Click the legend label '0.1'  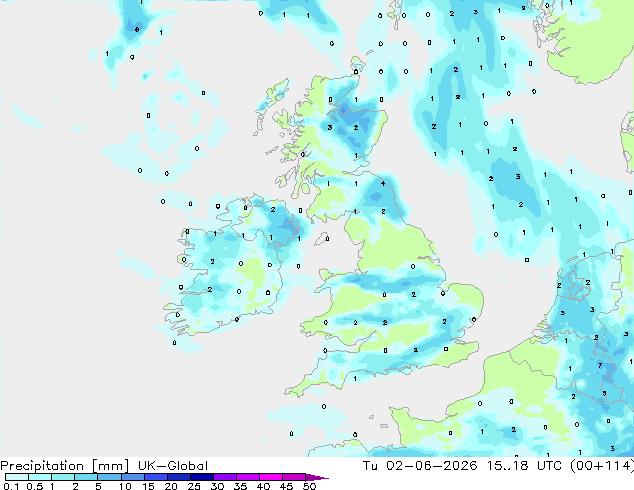coord(11,486)
